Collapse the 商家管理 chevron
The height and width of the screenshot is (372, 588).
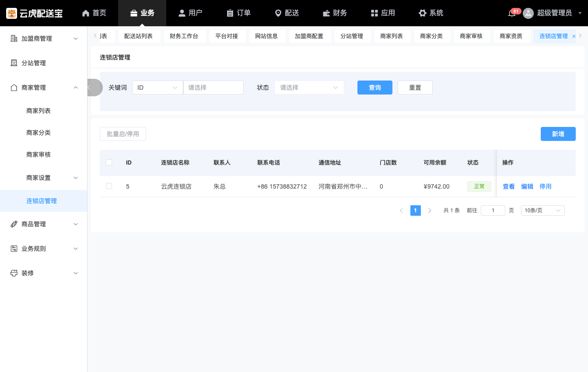click(76, 88)
